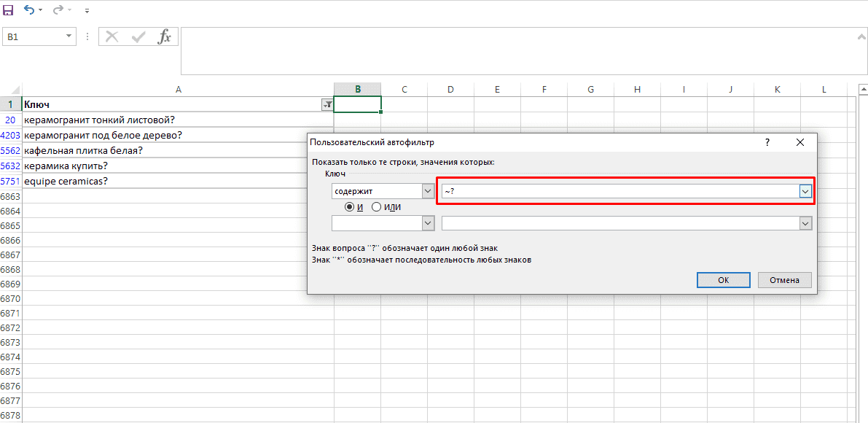Click the OK button
Viewport: 868px width, 423px height.
724,280
